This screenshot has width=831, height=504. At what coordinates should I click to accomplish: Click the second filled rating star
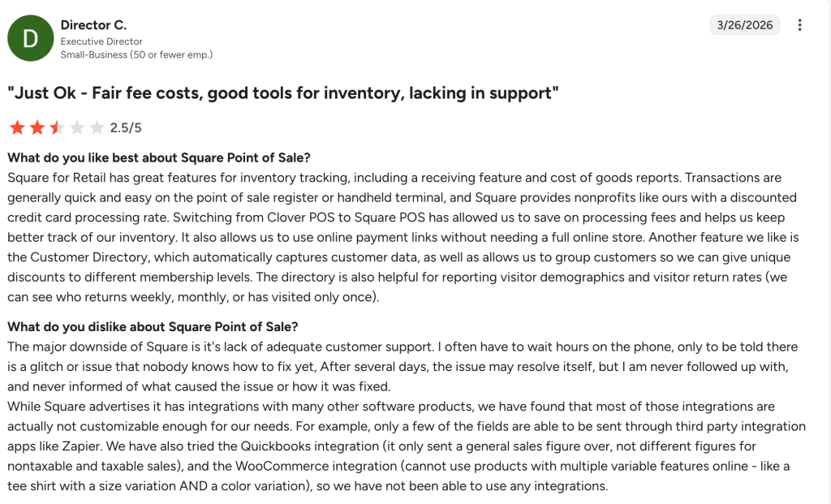[37, 127]
